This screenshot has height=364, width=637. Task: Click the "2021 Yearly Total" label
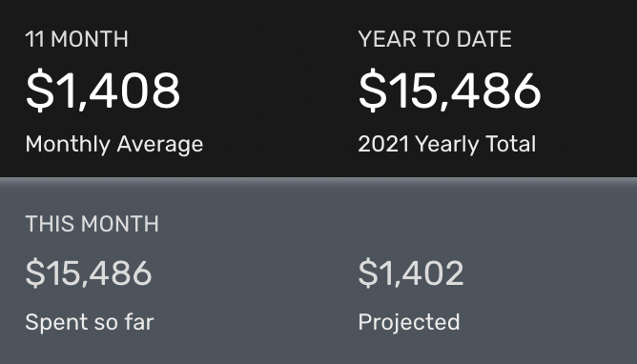pyautogui.click(x=447, y=145)
